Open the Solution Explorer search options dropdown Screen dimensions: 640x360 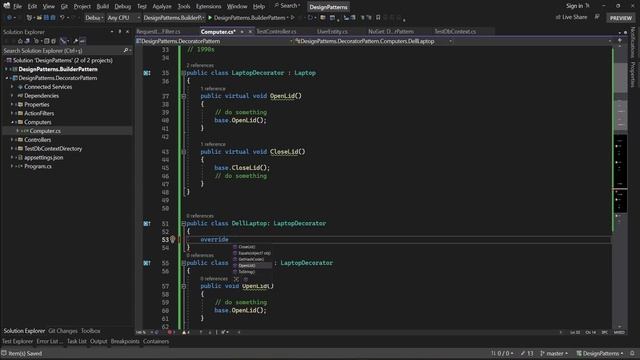coord(130,51)
